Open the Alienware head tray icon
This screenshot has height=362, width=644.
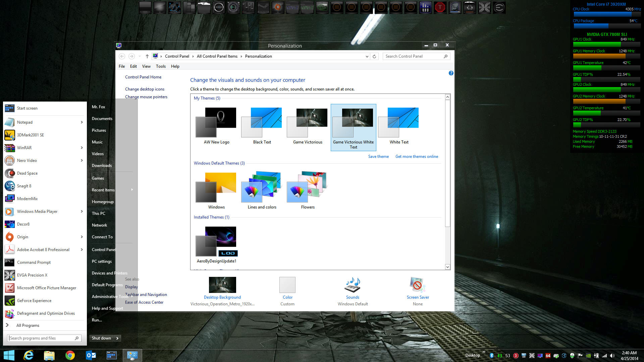tap(572, 356)
